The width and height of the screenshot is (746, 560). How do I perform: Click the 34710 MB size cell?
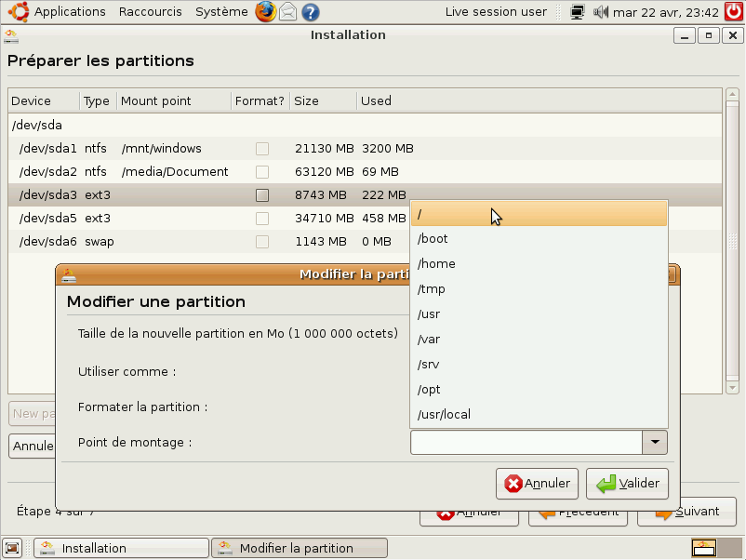325,219
